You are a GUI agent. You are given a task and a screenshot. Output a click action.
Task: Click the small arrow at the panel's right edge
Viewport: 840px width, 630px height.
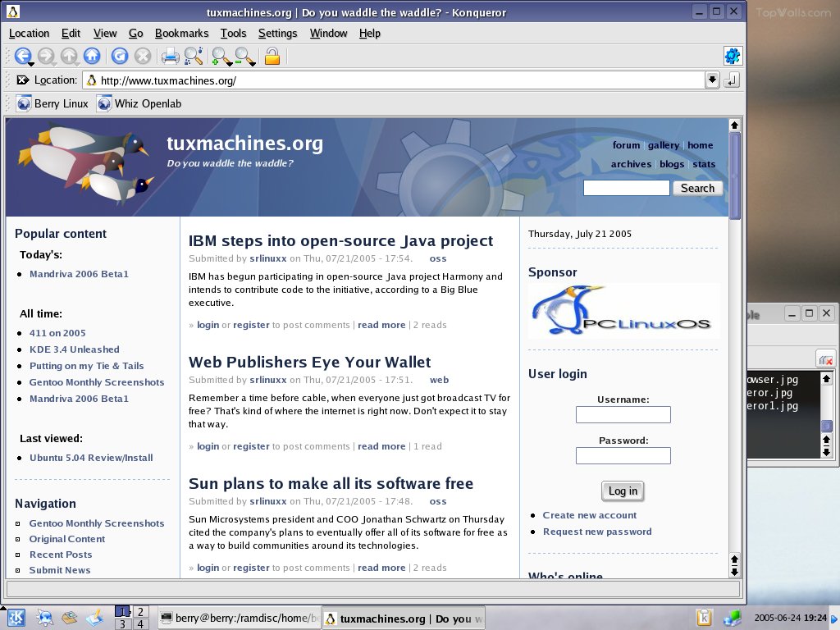(835, 619)
